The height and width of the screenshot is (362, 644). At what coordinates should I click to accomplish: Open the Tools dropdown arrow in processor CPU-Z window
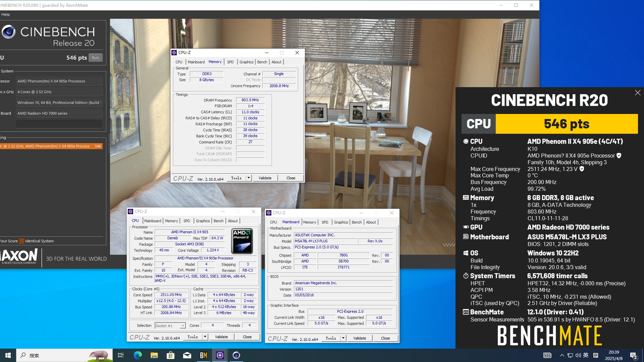(205, 337)
